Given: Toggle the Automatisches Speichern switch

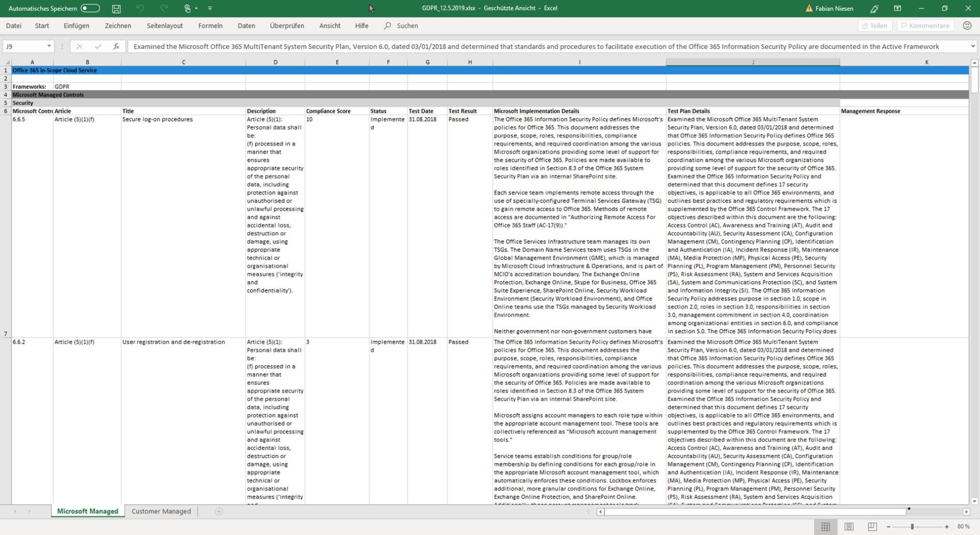Looking at the screenshot, I should pos(90,8).
